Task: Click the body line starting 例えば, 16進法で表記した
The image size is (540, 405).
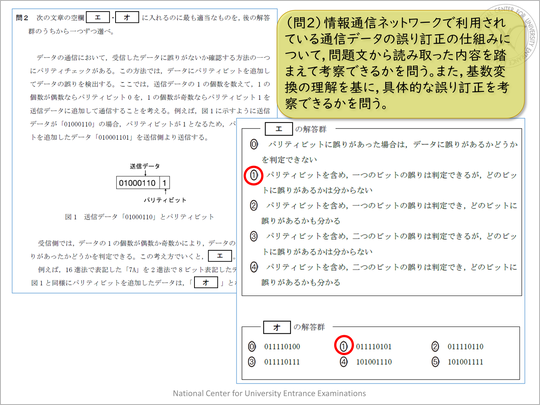Action: (137, 270)
